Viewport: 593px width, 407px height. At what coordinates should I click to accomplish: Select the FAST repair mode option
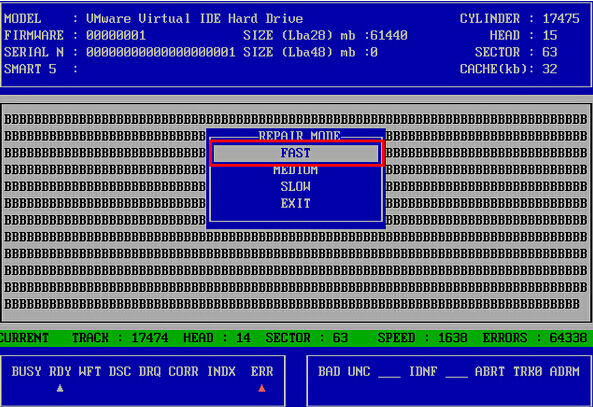[x=296, y=153]
